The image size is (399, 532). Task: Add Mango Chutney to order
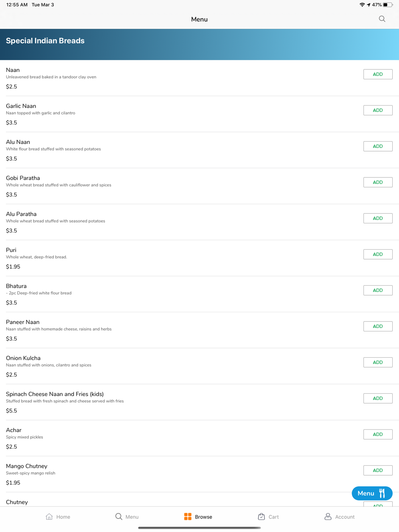coord(378,470)
